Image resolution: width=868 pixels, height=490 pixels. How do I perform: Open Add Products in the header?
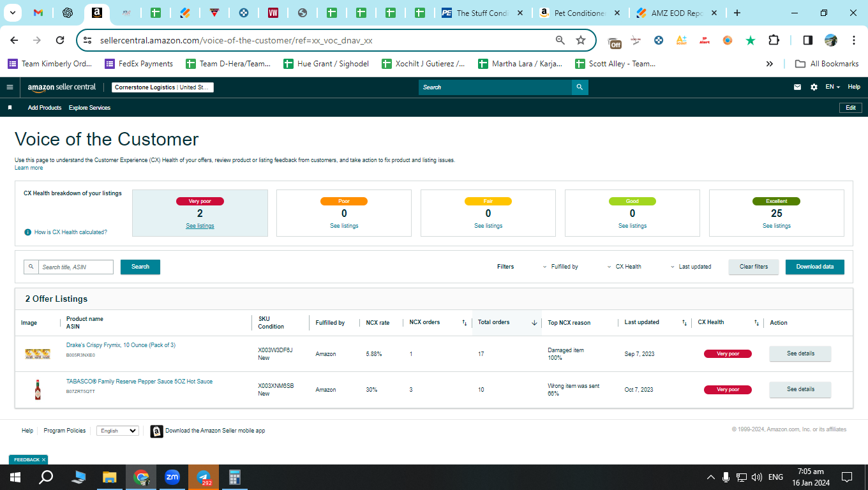click(45, 108)
